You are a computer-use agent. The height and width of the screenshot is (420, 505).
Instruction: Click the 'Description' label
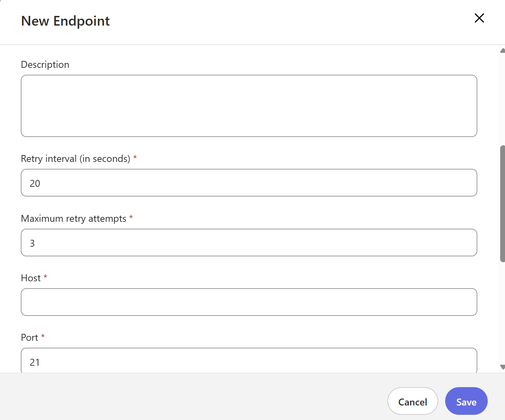tap(45, 65)
